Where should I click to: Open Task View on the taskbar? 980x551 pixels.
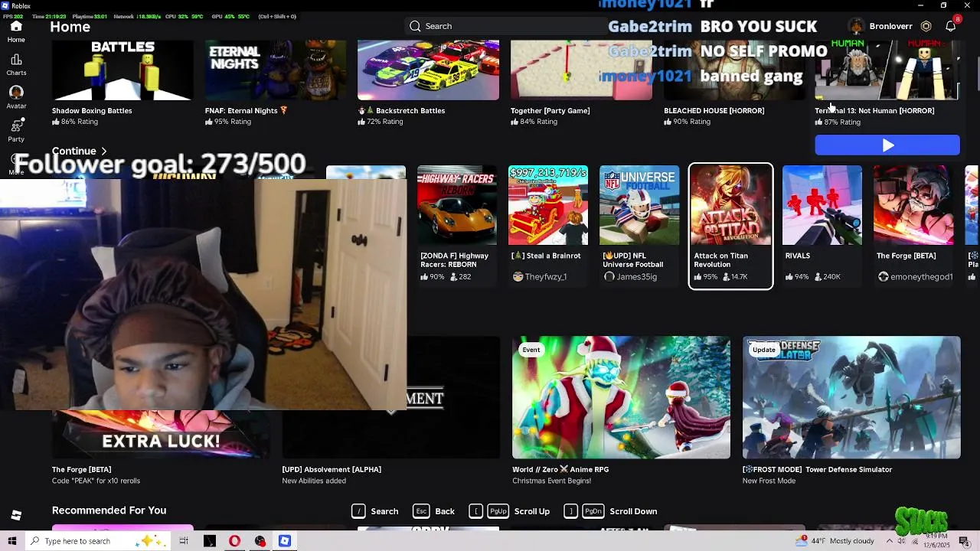(x=184, y=541)
